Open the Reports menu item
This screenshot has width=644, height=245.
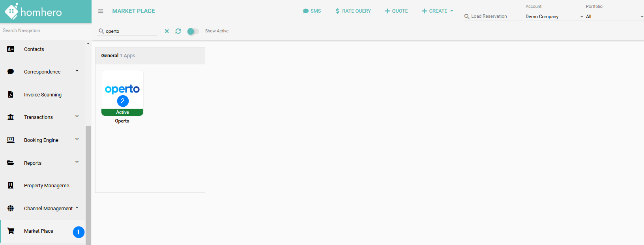[x=33, y=163]
